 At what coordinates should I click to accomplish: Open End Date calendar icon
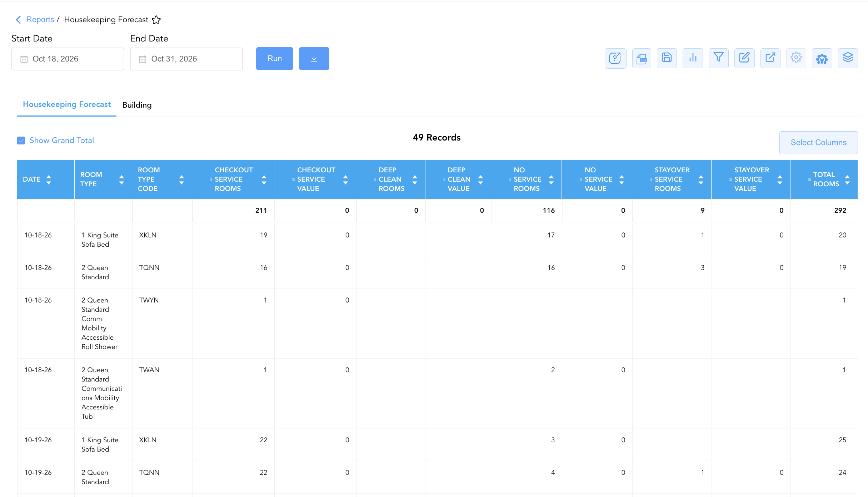(143, 59)
